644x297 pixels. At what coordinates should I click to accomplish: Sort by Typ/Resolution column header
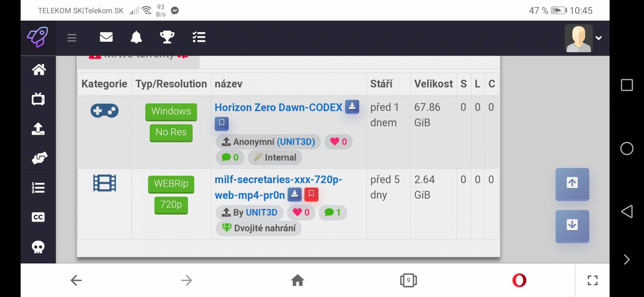pyautogui.click(x=171, y=84)
